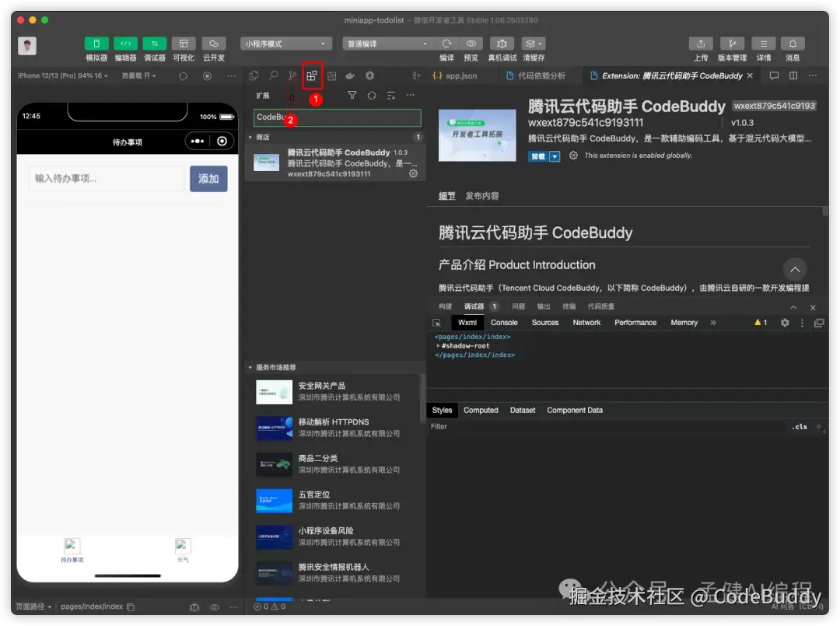Open the devtools settings gear
The width and height of the screenshot is (840, 626).
pos(785,323)
